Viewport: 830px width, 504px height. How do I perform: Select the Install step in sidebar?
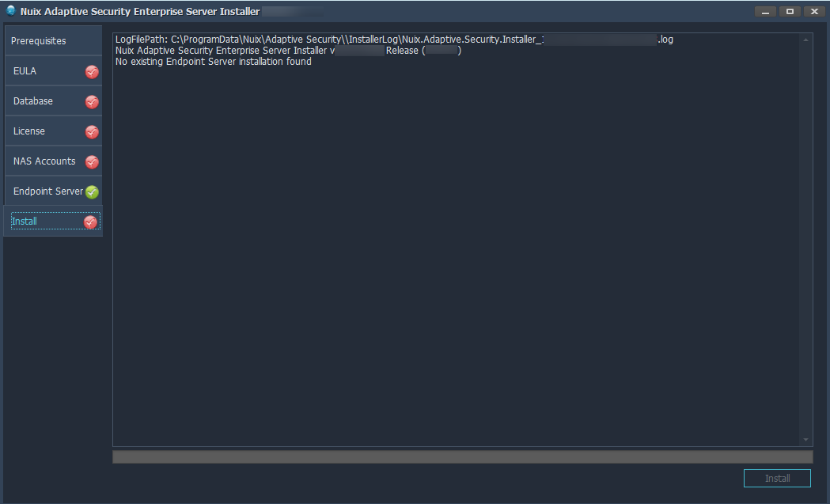[x=53, y=222]
